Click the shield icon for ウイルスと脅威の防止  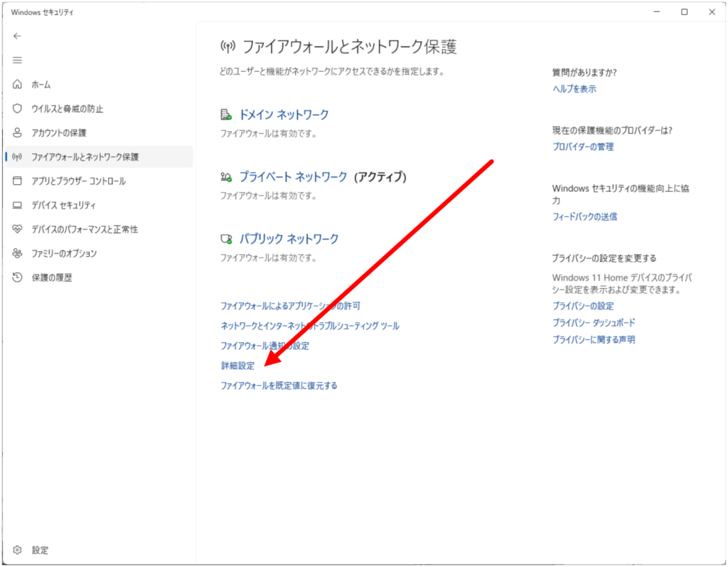coord(18,109)
